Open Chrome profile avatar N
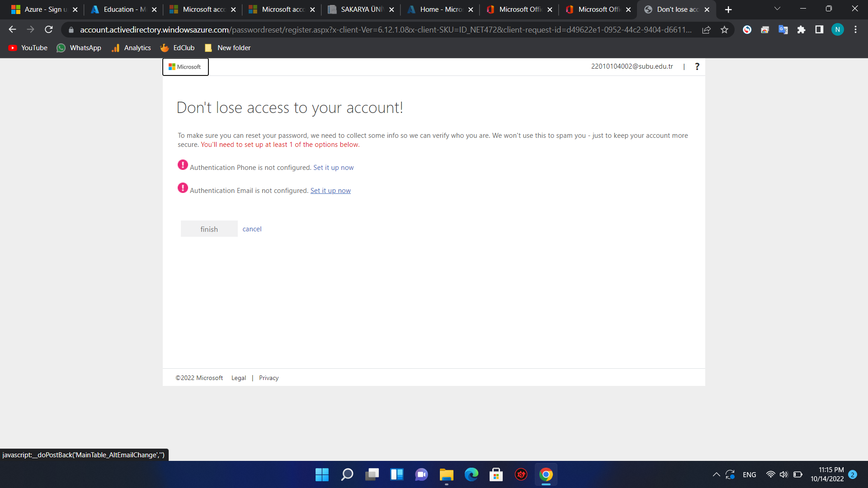 (x=837, y=30)
